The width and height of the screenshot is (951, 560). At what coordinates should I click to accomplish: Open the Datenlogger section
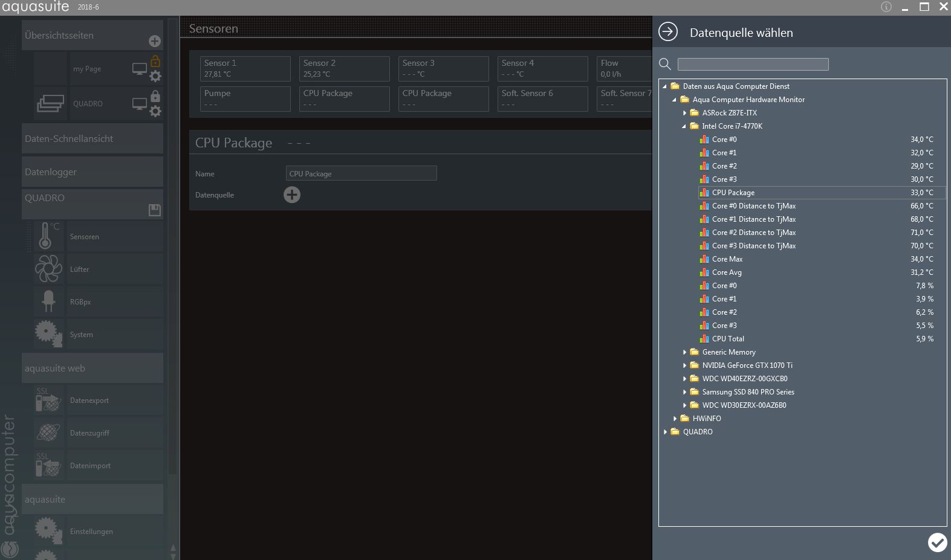click(x=92, y=172)
